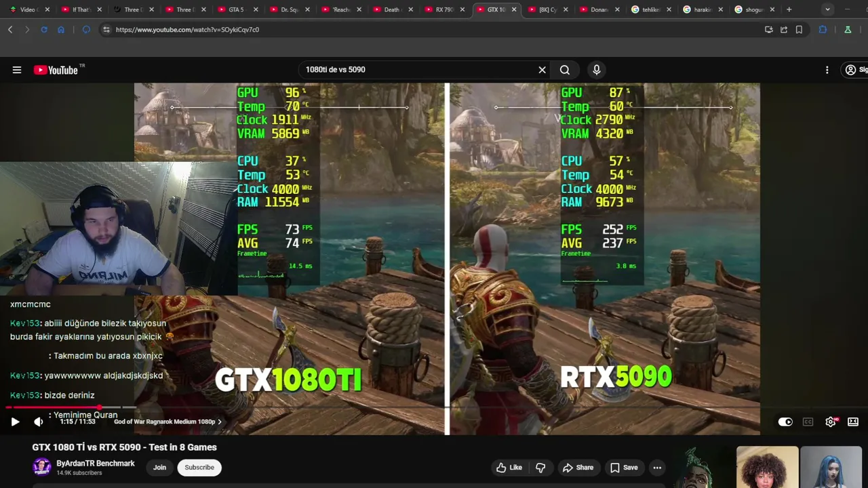Image resolution: width=868 pixels, height=488 pixels.
Task: View site information icon beside URL
Action: point(106,30)
